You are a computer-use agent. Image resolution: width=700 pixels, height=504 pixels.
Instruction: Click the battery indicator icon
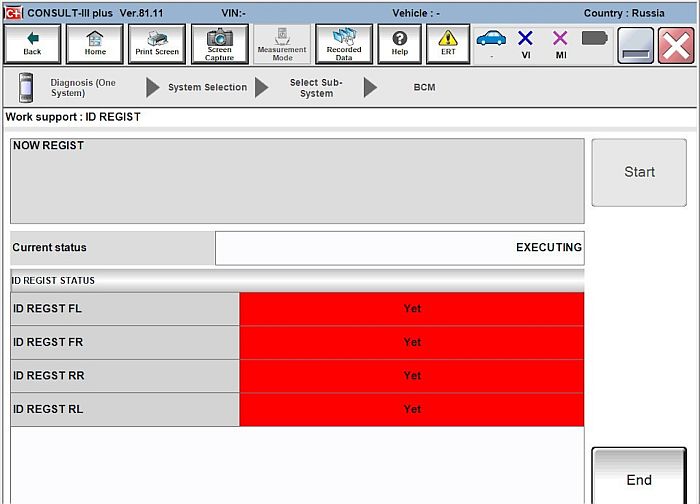click(595, 38)
